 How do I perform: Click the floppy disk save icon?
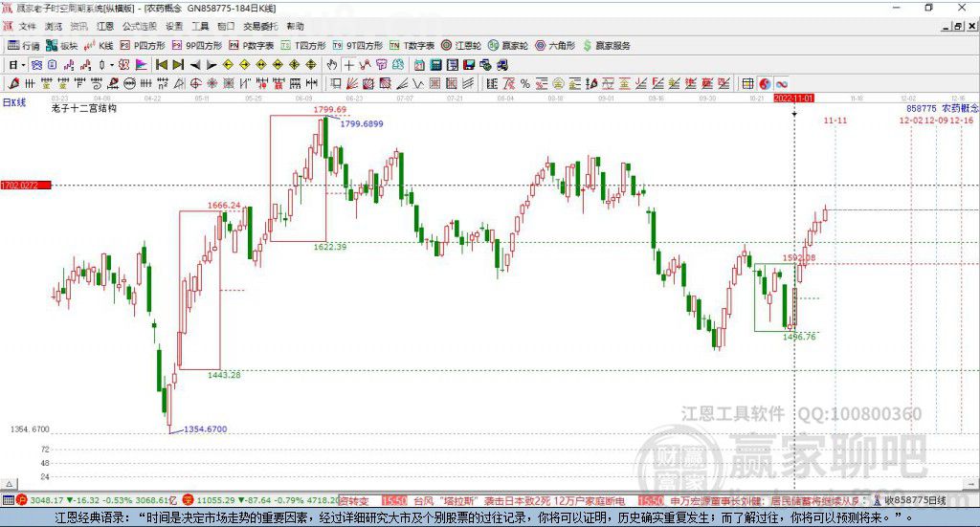point(469,65)
